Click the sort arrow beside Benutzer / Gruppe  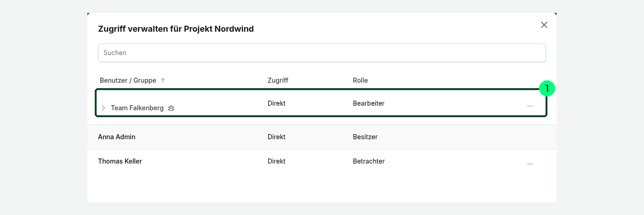[x=162, y=80]
